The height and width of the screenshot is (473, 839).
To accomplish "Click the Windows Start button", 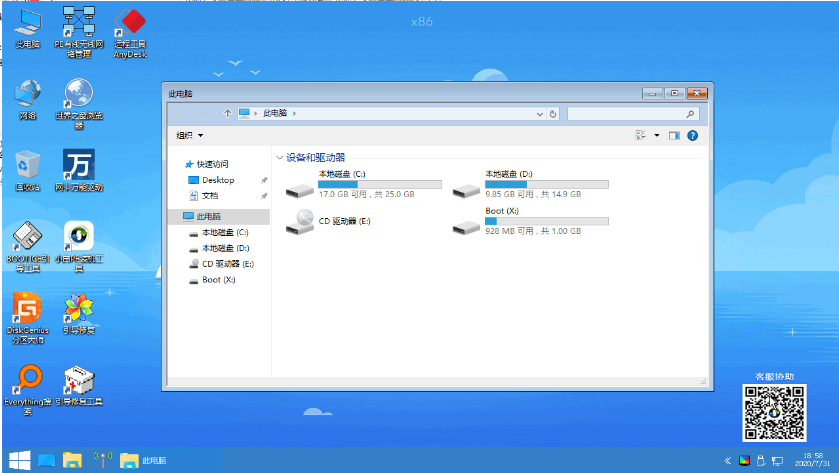I will tap(19, 460).
